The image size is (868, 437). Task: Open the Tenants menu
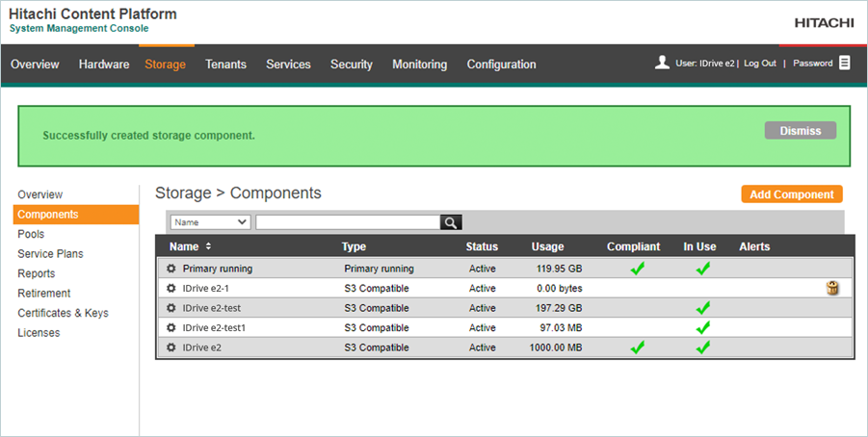[225, 64]
